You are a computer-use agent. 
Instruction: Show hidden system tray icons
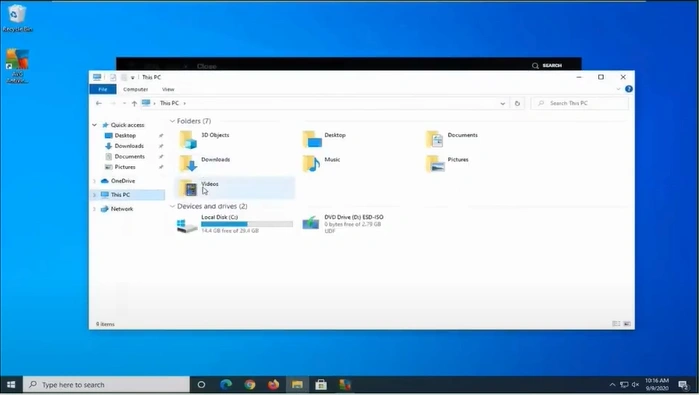pyautogui.click(x=613, y=384)
